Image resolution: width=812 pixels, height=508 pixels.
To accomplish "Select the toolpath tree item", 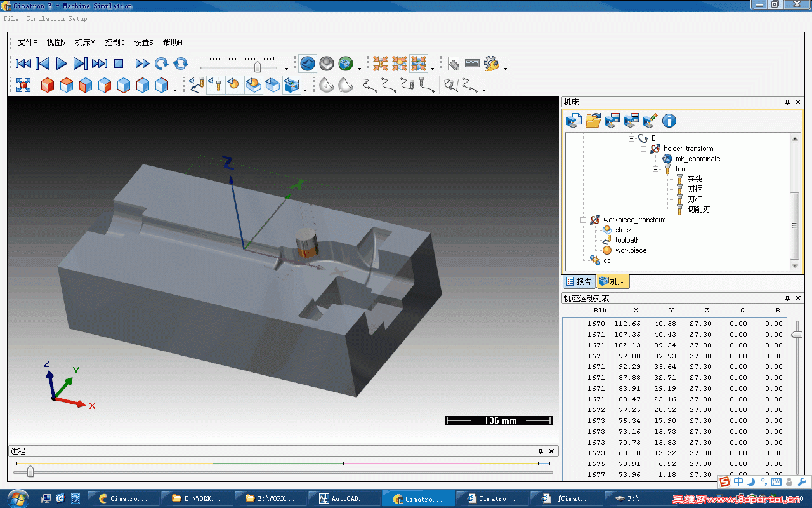I will tap(627, 240).
